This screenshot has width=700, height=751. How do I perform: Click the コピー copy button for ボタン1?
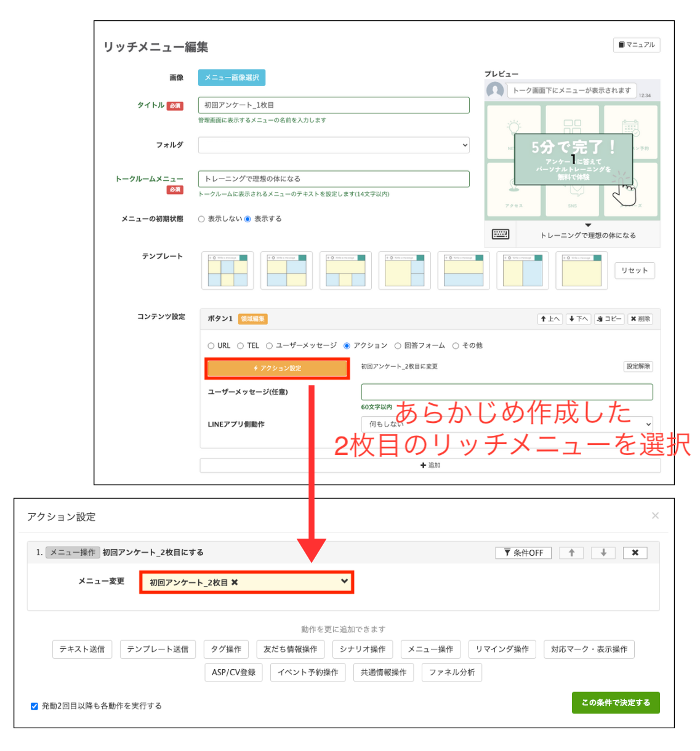point(609,319)
